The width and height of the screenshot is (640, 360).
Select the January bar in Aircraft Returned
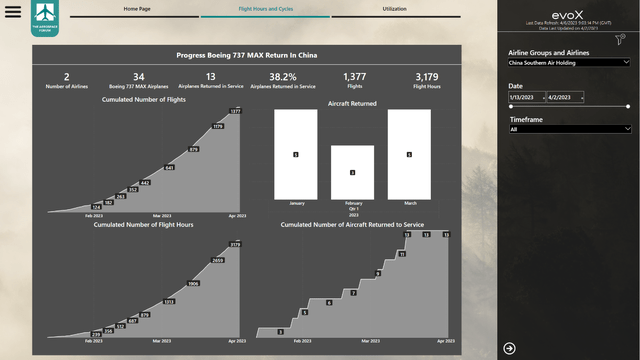pyautogui.click(x=296, y=154)
